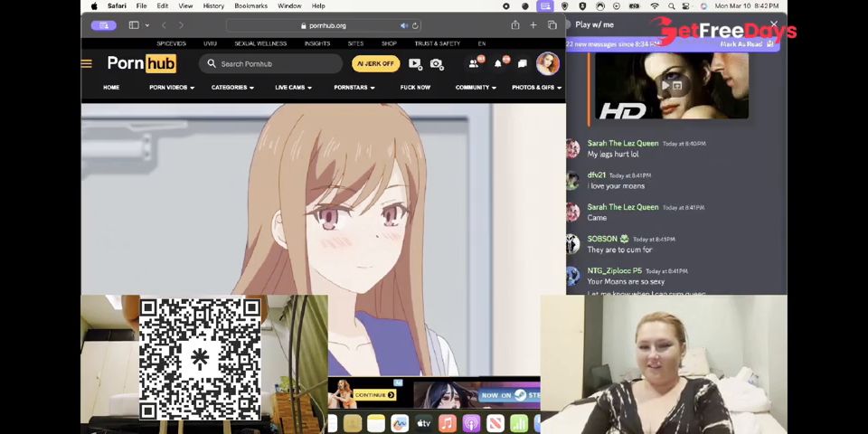This screenshot has height=434, width=868.
Task: Mute tab audio via speaker icon in address bar
Action: point(404,25)
